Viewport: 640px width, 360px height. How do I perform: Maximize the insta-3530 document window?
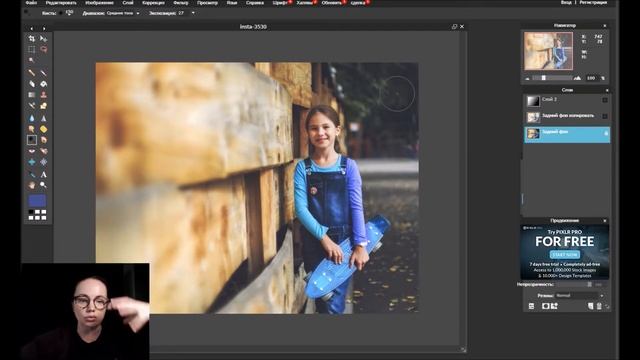pos(454,27)
